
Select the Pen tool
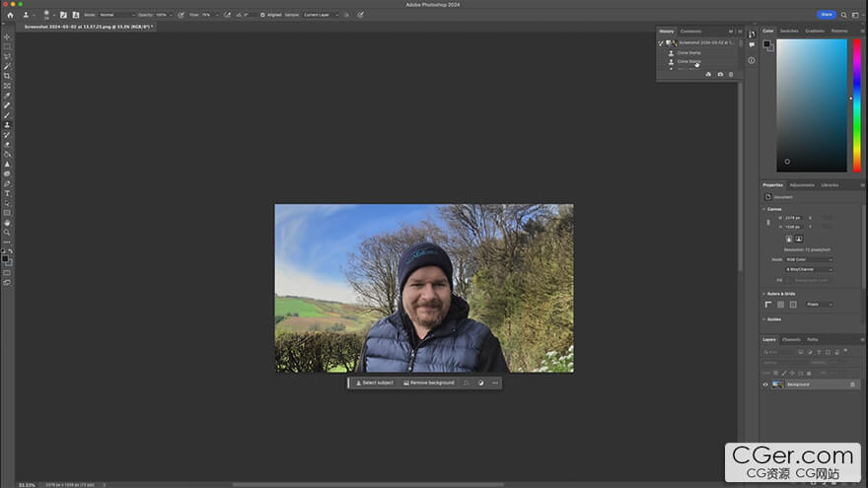click(7, 183)
